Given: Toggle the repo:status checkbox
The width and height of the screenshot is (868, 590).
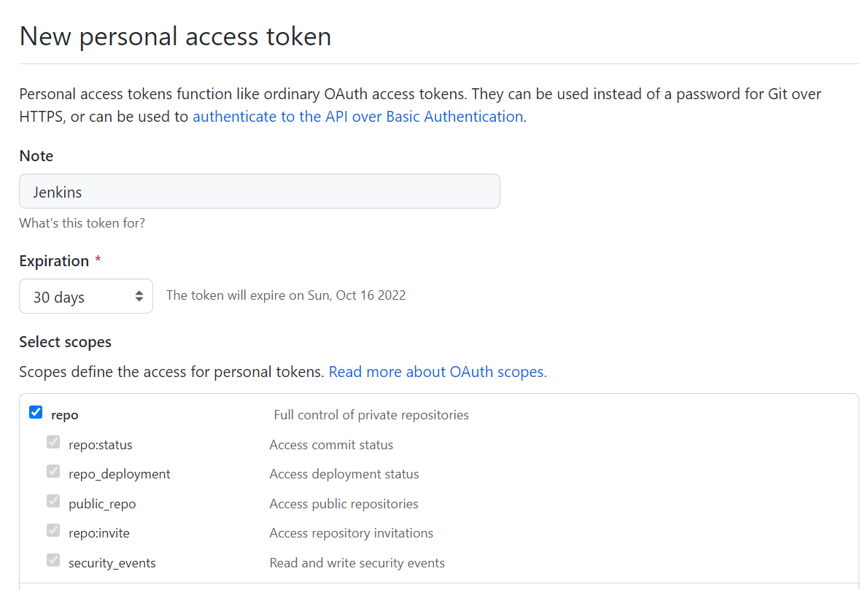Looking at the screenshot, I should tap(53, 442).
